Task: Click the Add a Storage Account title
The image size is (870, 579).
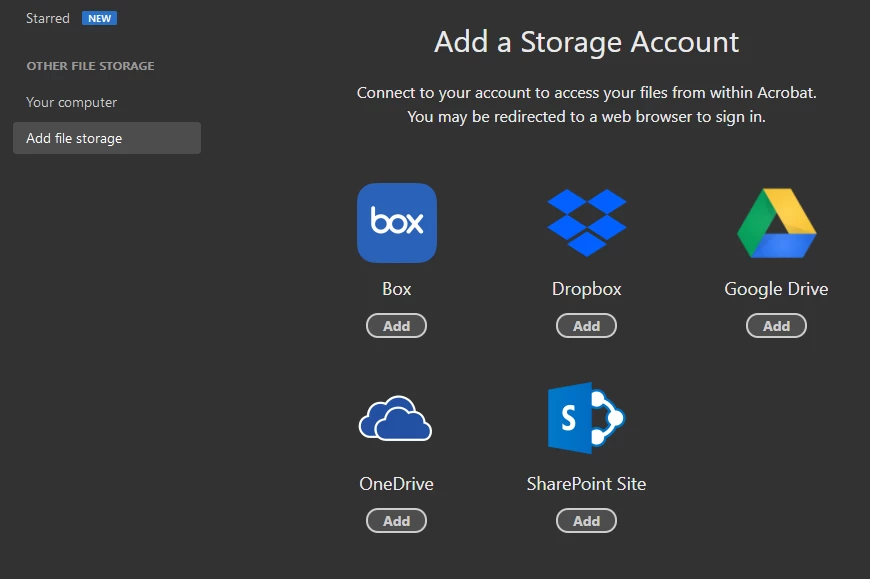Action: pos(586,42)
